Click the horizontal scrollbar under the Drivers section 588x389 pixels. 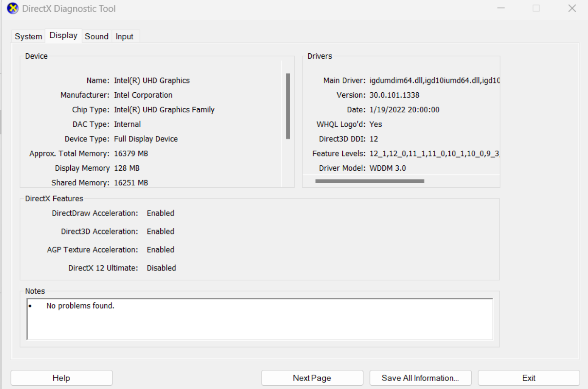pyautogui.click(x=369, y=180)
